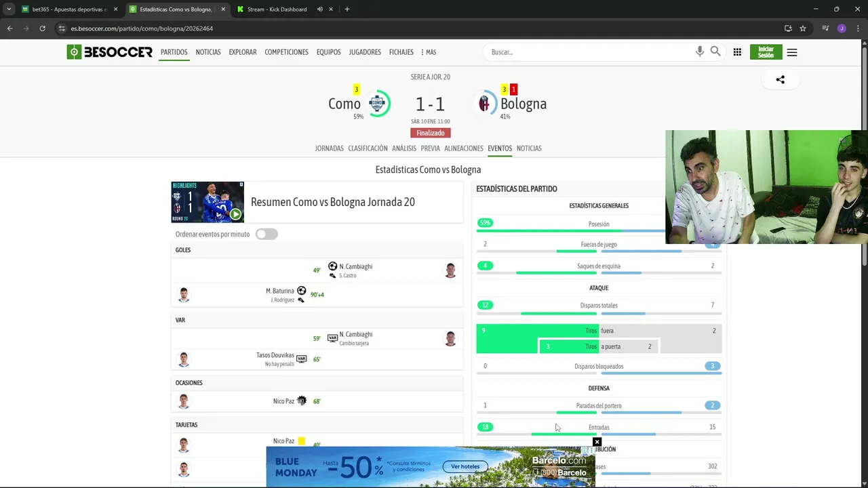Open the EXPLORAR menu
Screen dimensions: 868x488
coord(243,52)
